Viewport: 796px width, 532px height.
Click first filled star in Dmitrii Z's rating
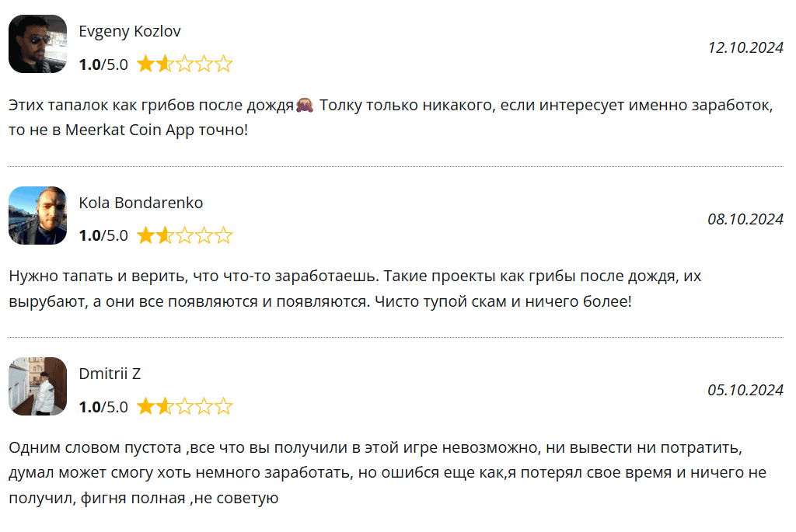click(145, 406)
